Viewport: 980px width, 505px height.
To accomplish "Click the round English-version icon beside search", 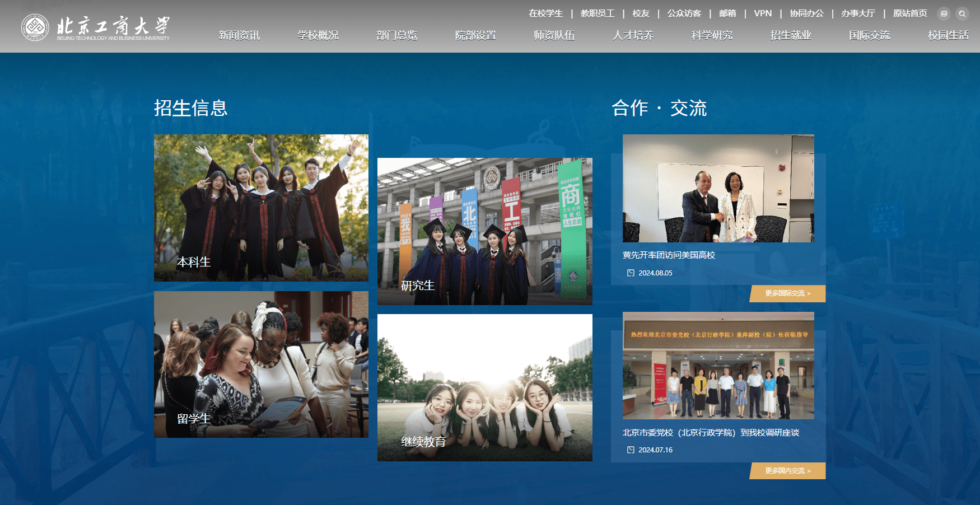I will point(944,13).
